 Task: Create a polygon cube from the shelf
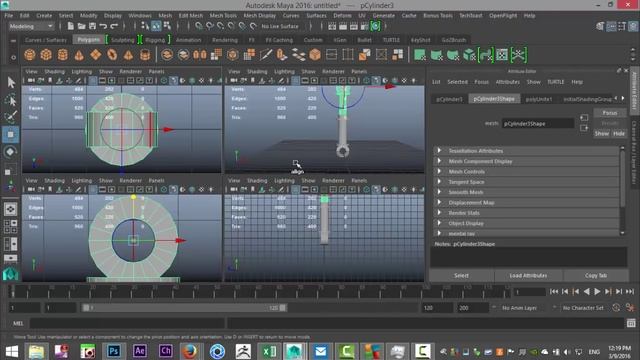(x=46, y=55)
